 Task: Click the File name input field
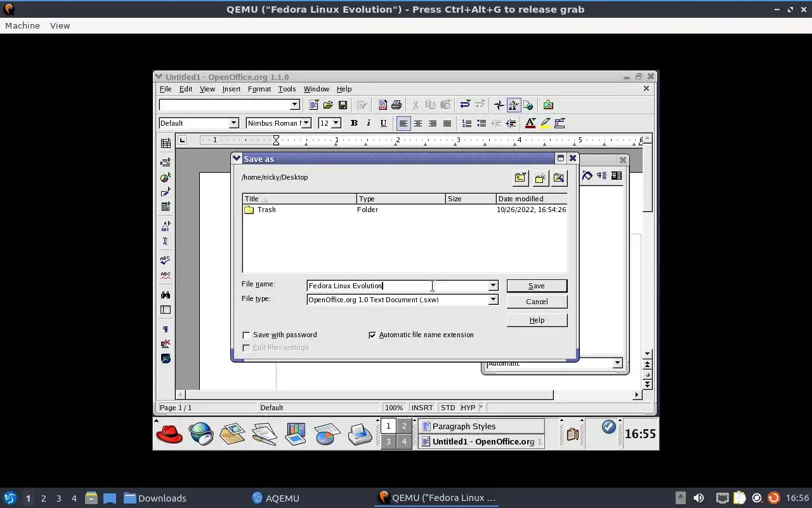click(398, 286)
